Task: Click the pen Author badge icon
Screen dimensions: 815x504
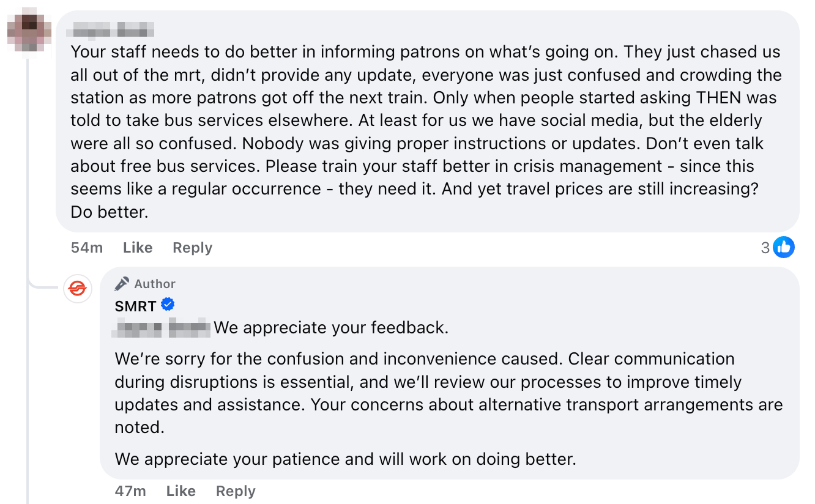Action: (x=122, y=284)
